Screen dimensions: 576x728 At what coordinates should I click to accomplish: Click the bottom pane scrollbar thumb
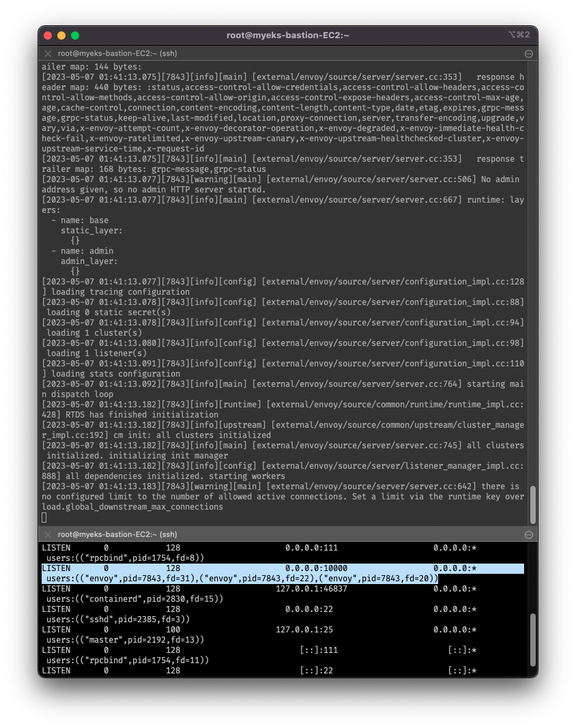[533, 639]
